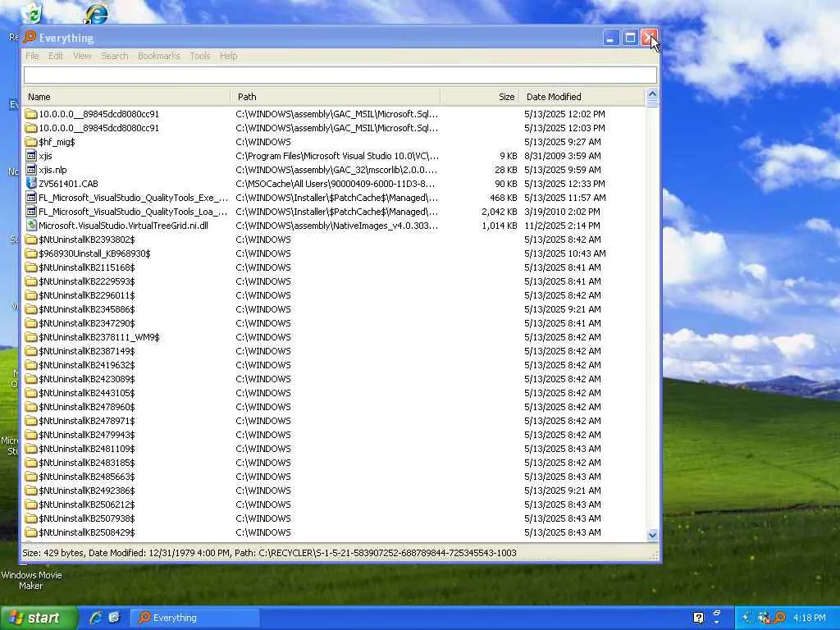Click the $hf_mig$ folder icon
840x630 pixels.
[x=31, y=142]
